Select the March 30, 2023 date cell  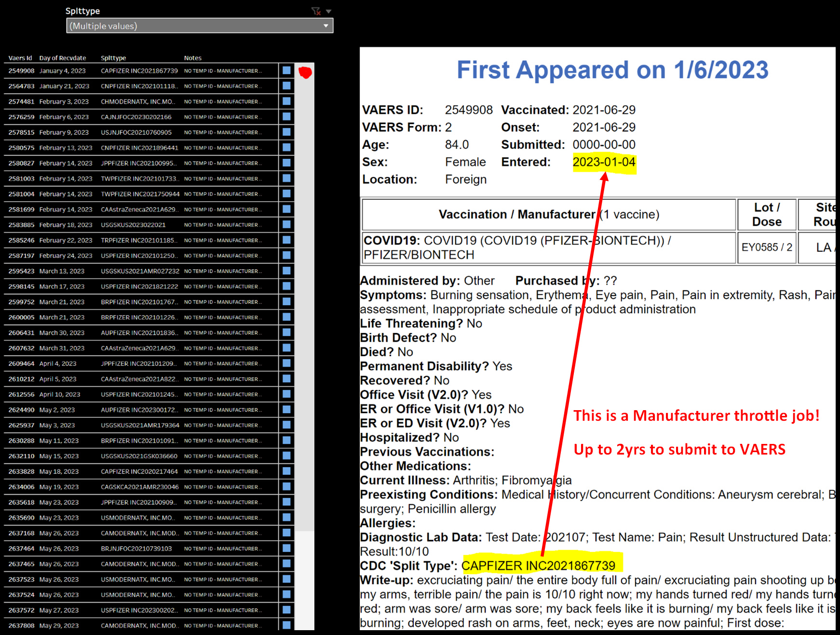click(x=62, y=333)
